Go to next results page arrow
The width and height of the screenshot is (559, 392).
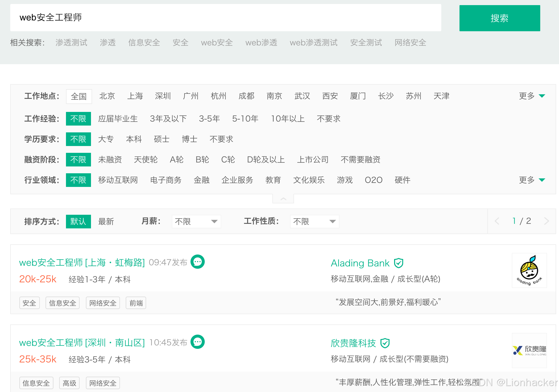tap(546, 221)
